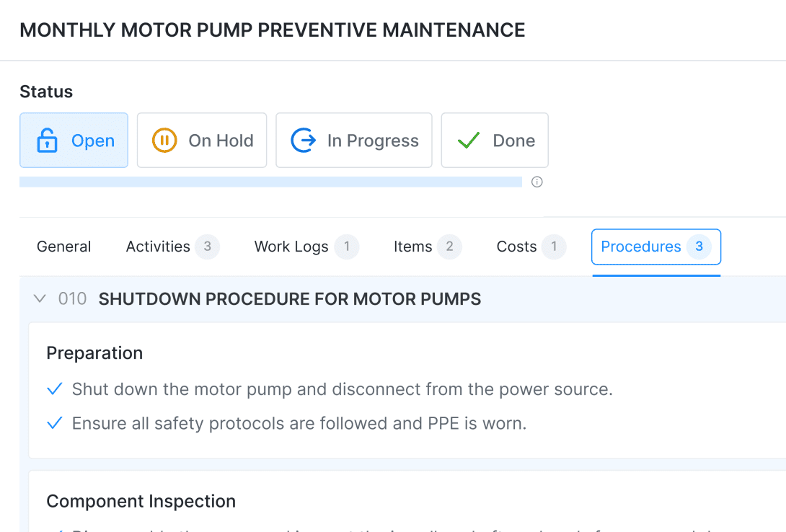
Task: Set status to On Hold
Action: coord(202,141)
